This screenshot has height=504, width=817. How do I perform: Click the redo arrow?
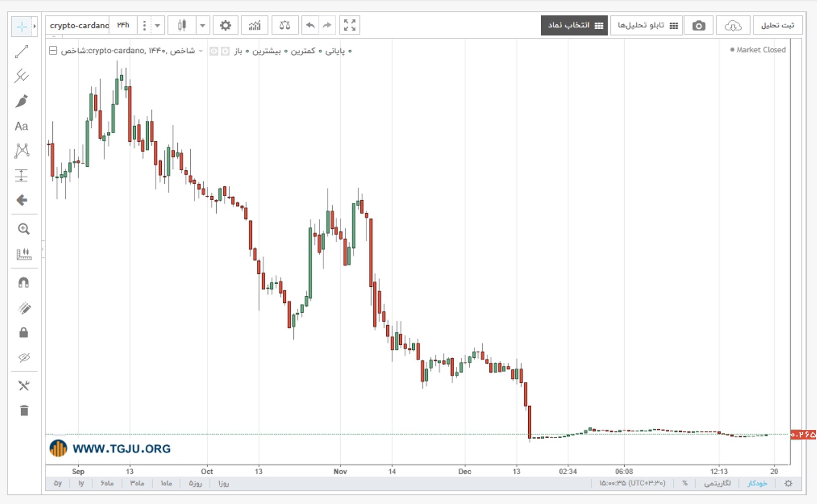tap(327, 25)
